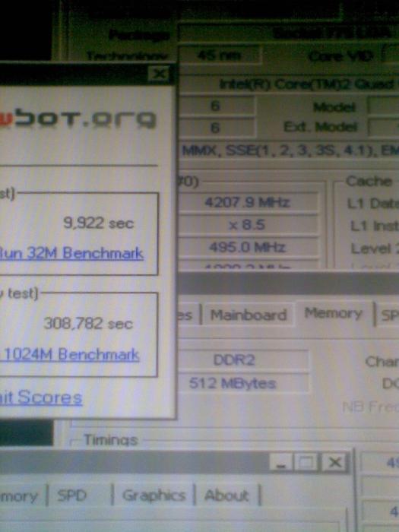The width and height of the screenshot is (399, 532).
Task: Click the 9,922 sec benchmark result
Action: tap(98, 223)
